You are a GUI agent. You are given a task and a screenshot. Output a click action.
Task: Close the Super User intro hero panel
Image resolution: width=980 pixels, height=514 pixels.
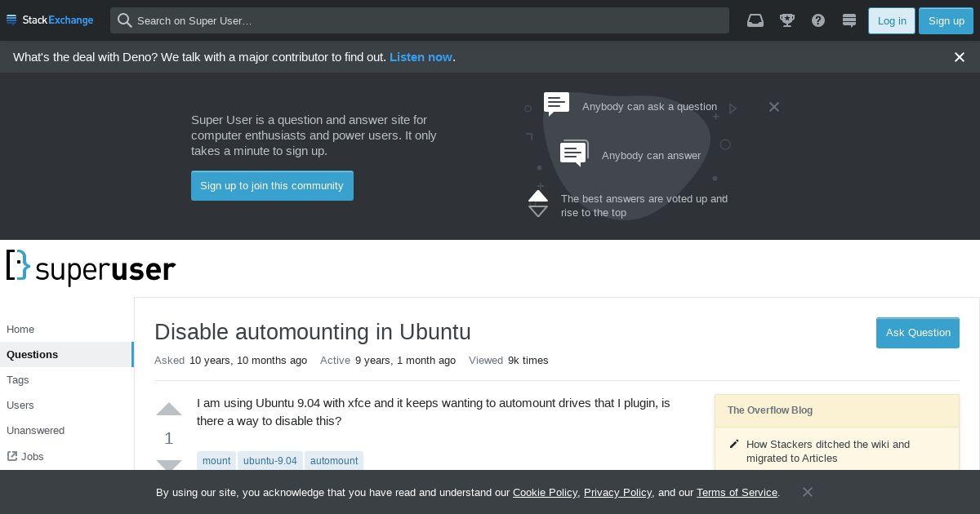[x=774, y=107]
